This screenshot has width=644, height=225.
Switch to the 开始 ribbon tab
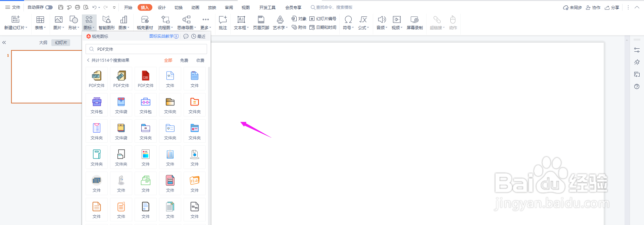coord(128,7)
